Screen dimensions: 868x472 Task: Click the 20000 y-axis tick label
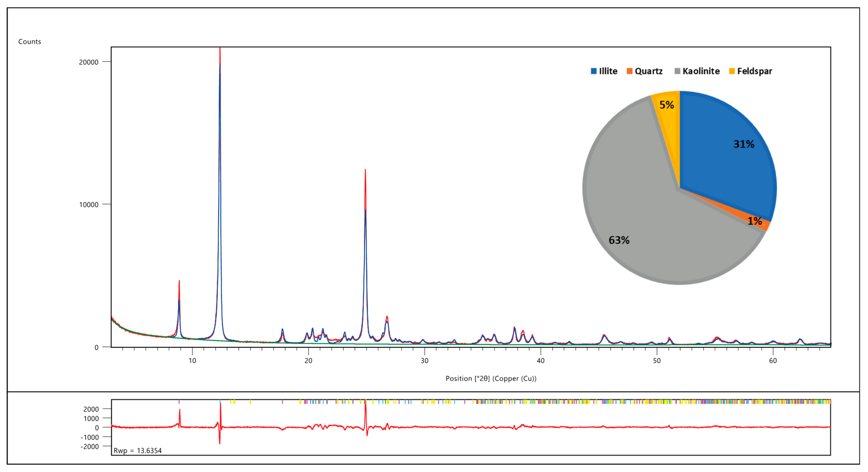click(x=89, y=62)
